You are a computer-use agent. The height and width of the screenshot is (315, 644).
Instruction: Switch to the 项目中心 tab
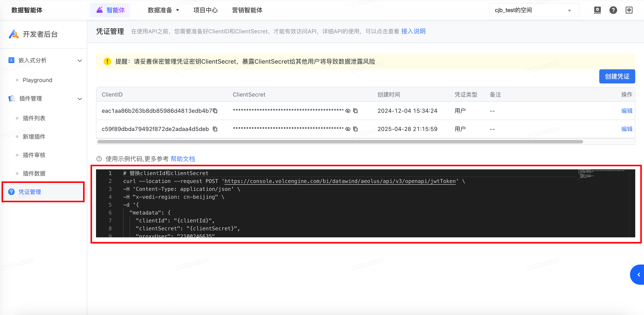205,10
